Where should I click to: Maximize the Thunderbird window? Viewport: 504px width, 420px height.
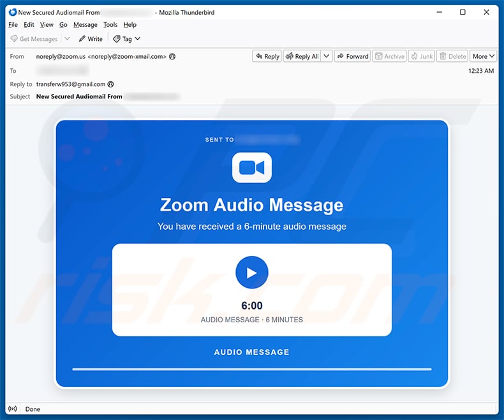[463, 12]
